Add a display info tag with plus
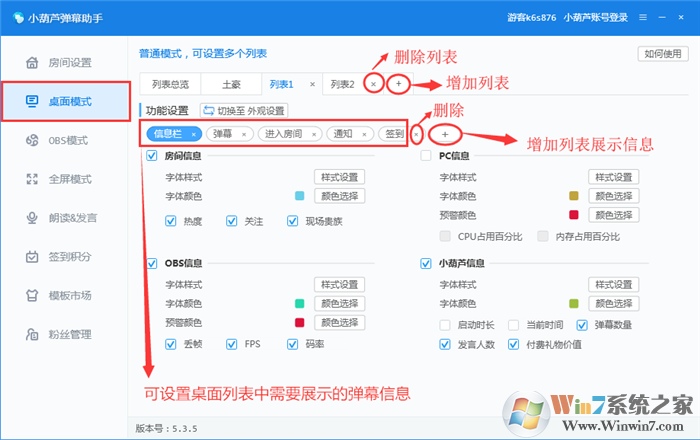 tap(445, 134)
